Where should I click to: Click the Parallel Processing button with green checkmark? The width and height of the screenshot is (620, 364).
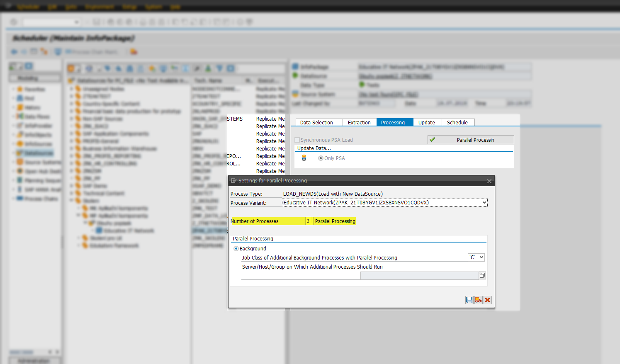click(x=470, y=140)
